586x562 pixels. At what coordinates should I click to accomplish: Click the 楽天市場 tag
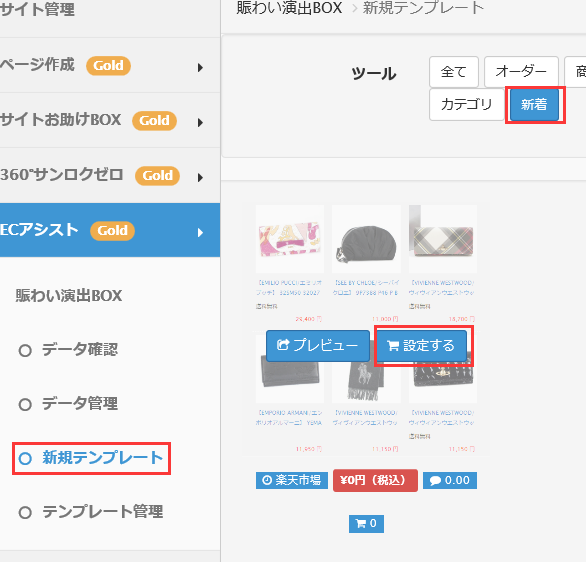pos(292,480)
